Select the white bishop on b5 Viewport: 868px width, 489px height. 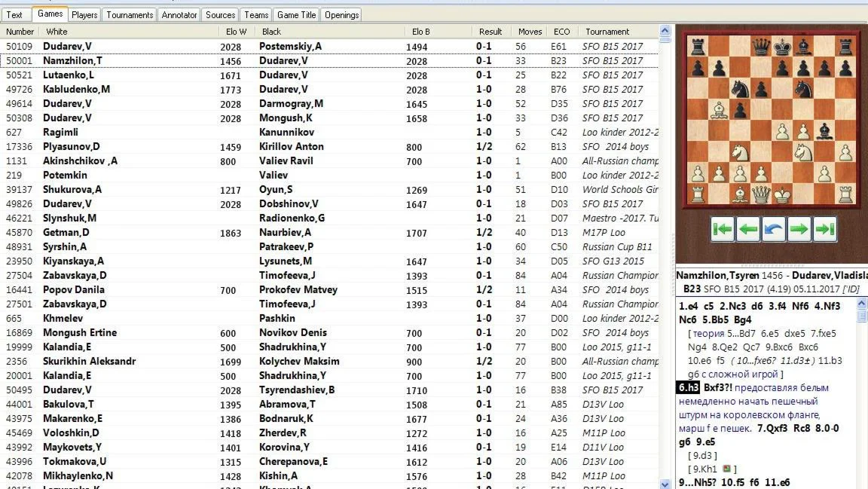719,110
